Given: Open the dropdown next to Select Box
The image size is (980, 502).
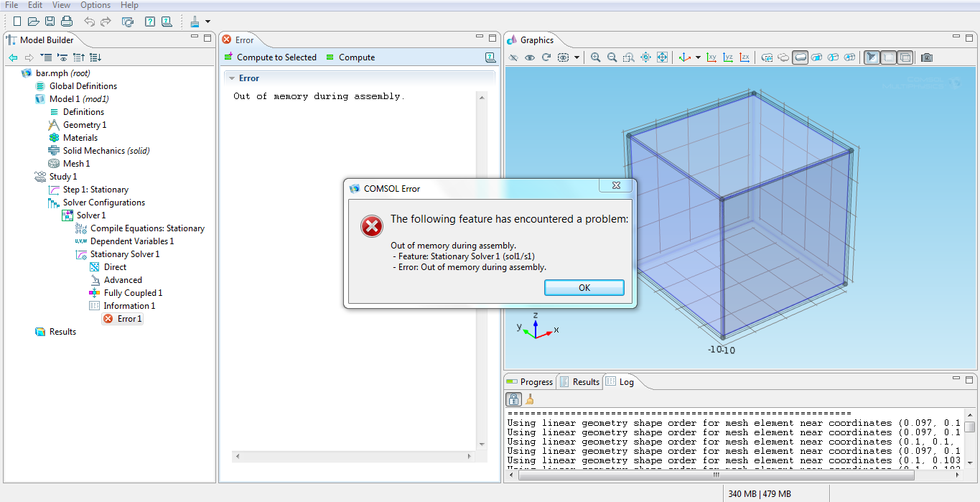Looking at the screenshot, I should [x=577, y=57].
